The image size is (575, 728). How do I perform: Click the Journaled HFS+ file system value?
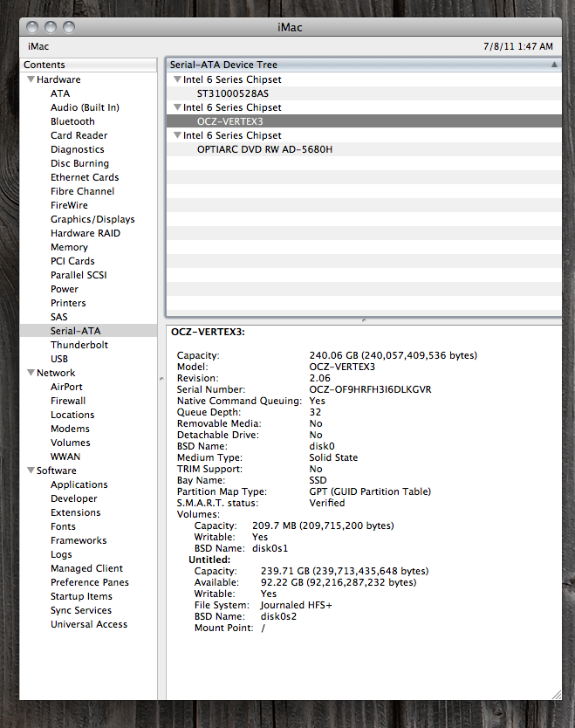click(x=296, y=605)
